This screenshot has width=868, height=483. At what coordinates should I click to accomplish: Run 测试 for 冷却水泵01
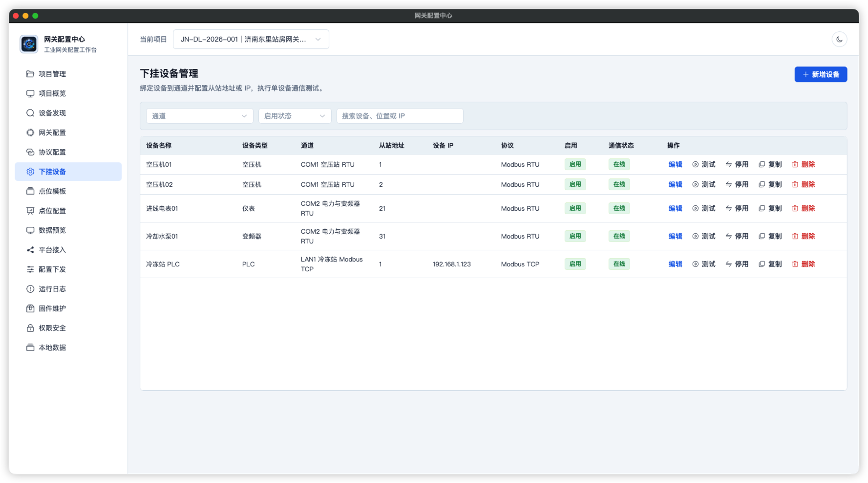click(x=703, y=236)
